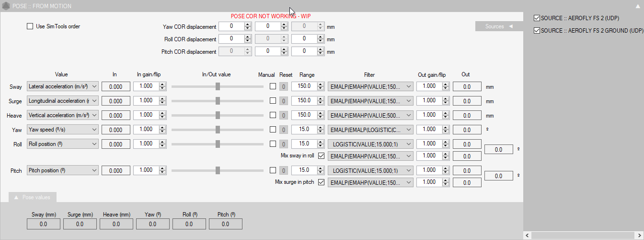This screenshot has height=240, width=644.
Task: Click the Yaw reset button
Action: click(283, 130)
